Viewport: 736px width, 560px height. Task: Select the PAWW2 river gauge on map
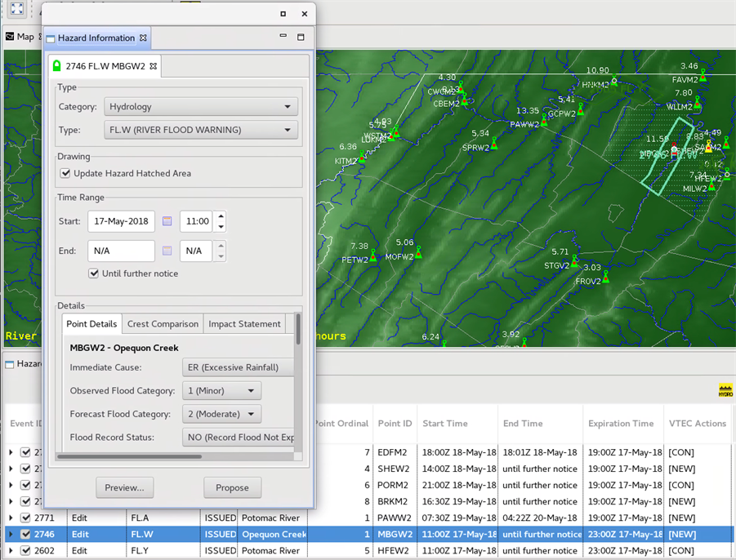point(544,120)
